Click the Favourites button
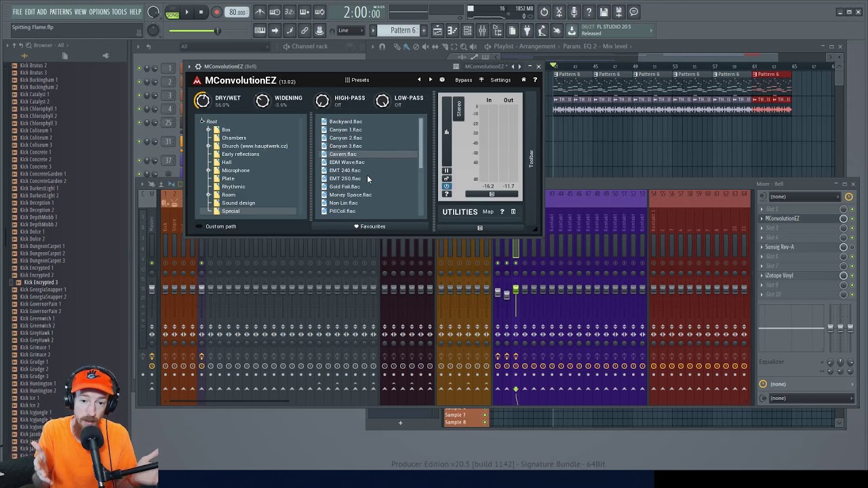The image size is (868, 488). coord(370,226)
